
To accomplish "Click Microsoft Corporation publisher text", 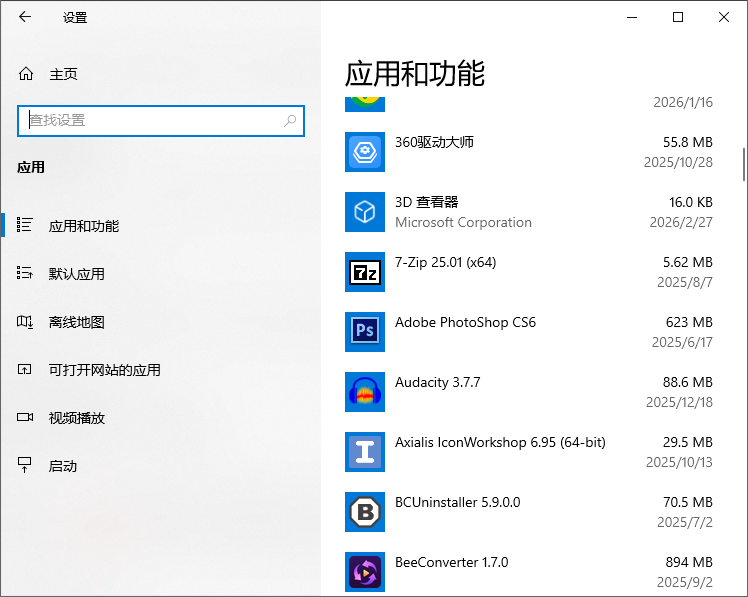I will click(x=463, y=222).
